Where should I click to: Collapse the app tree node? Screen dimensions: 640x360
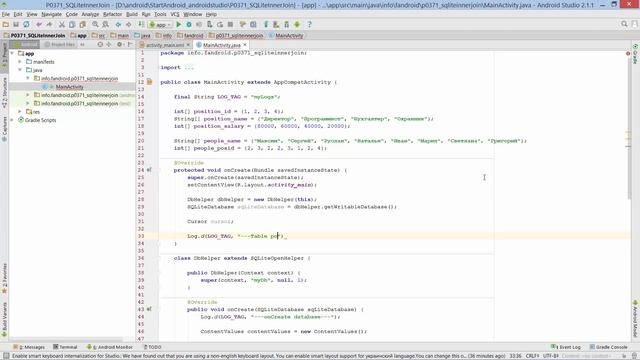coord(12,53)
